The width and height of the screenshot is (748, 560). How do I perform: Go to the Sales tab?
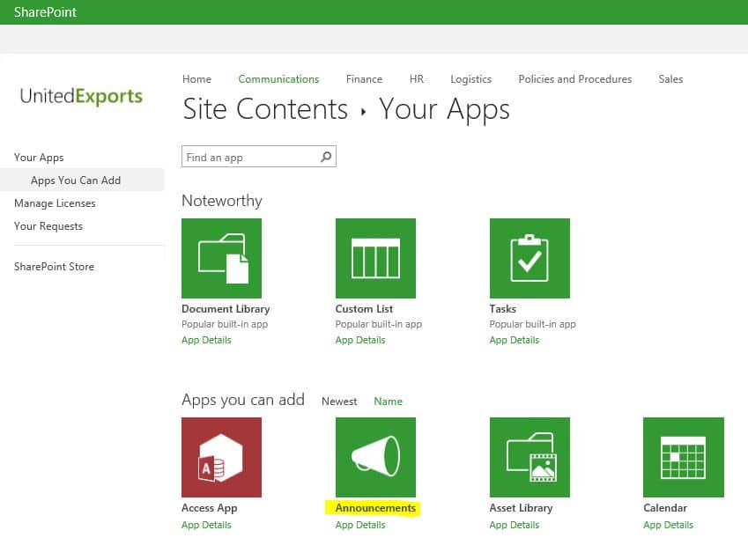pos(670,79)
